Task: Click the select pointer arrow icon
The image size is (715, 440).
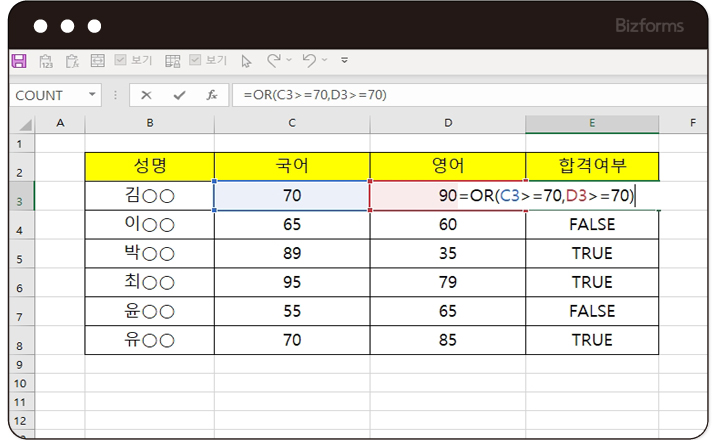Action: 247,61
